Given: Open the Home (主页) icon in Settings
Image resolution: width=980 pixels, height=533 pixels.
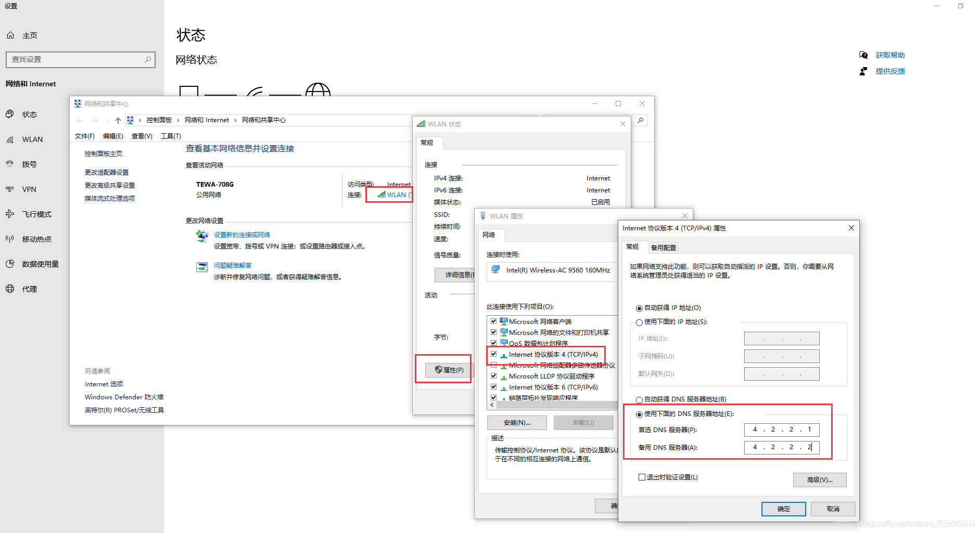Looking at the screenshot, I should point(10,35).
